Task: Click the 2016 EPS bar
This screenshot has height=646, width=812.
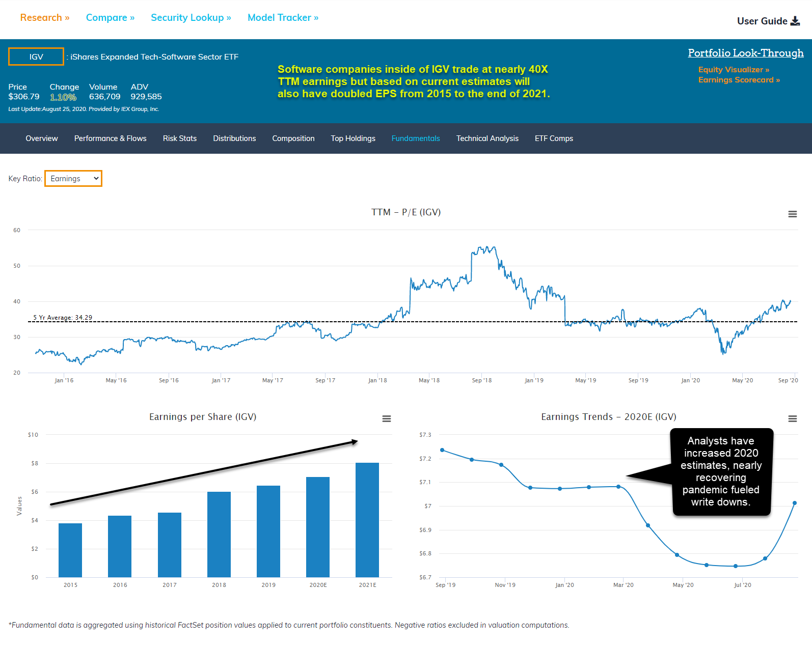Action: [x=120, y=546]
